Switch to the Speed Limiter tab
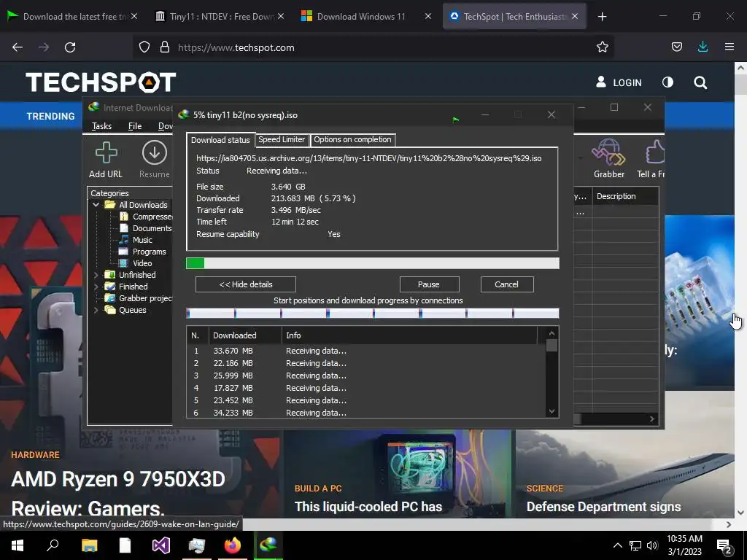Image resolution: width=747 pixels, height=560 pixels. (282, 139)
